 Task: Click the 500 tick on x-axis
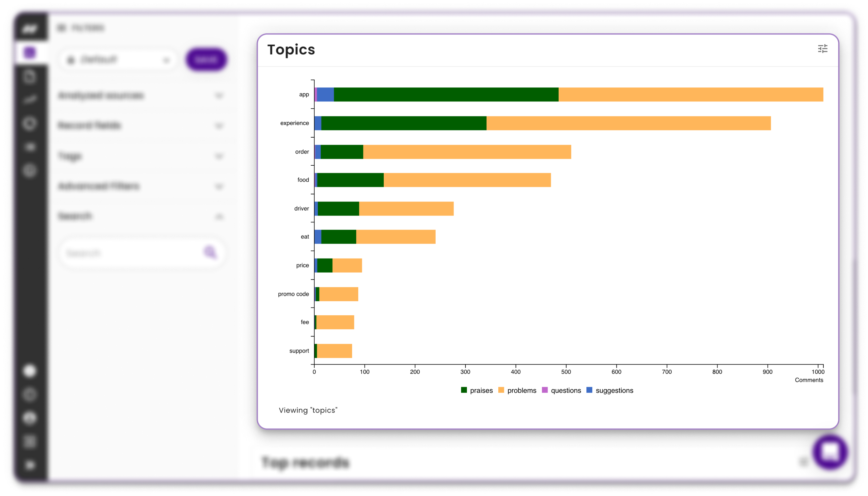[566, 372]
